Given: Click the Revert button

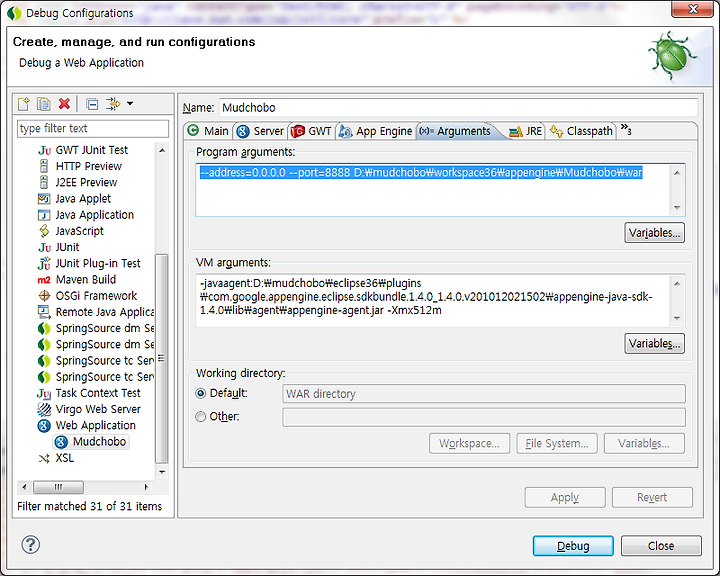Looking at the screenshot, I should tap(652, 497).
